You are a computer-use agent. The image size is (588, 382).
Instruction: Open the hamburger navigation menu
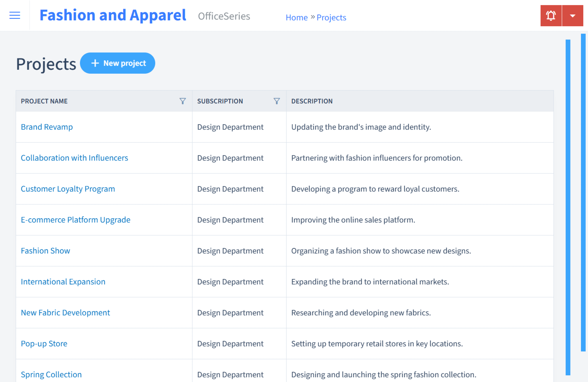click(x=15, y=15)
